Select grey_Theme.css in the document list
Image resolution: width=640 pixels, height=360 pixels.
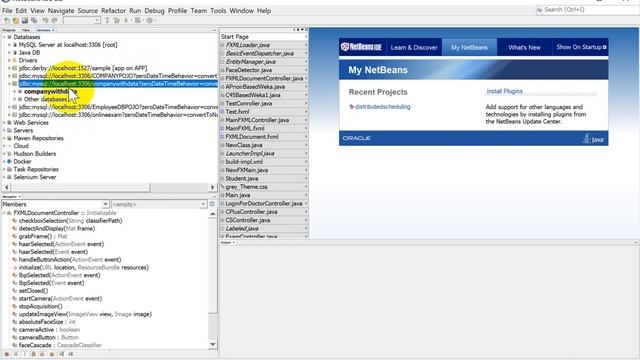pos(264,187)
